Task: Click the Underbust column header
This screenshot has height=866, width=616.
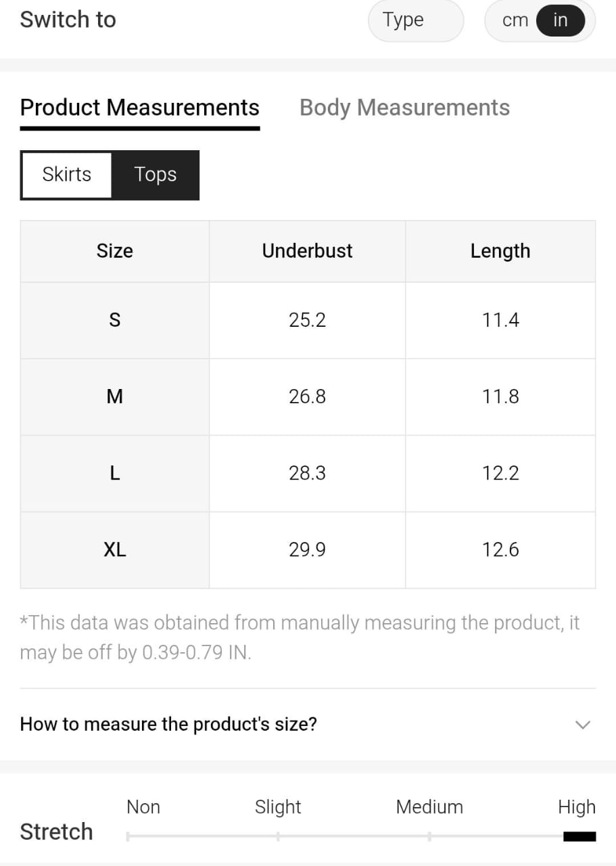Action: 308,251
